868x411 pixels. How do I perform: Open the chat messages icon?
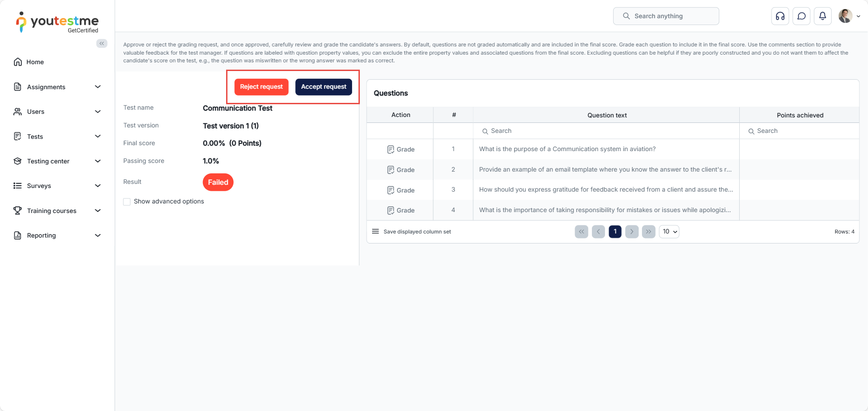[x=802, y=16]
